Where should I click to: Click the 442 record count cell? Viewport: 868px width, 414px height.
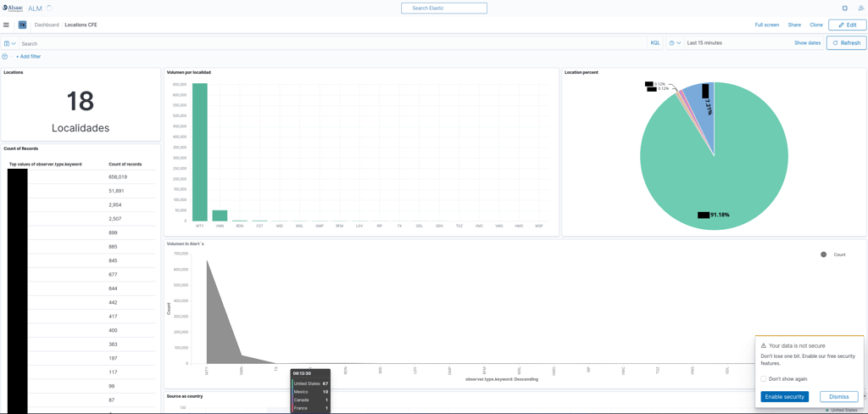pyautogui.click(x=113, y=302)
